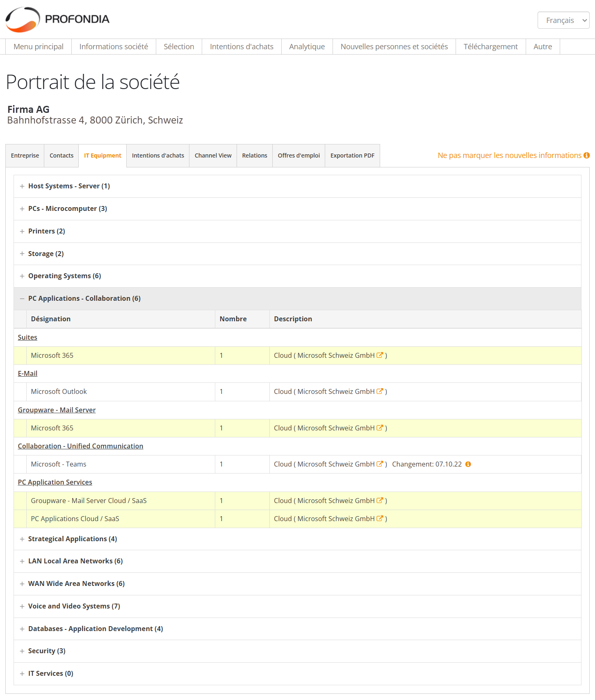
Task: Click the Profondia logo
Action: coord(57,19)
